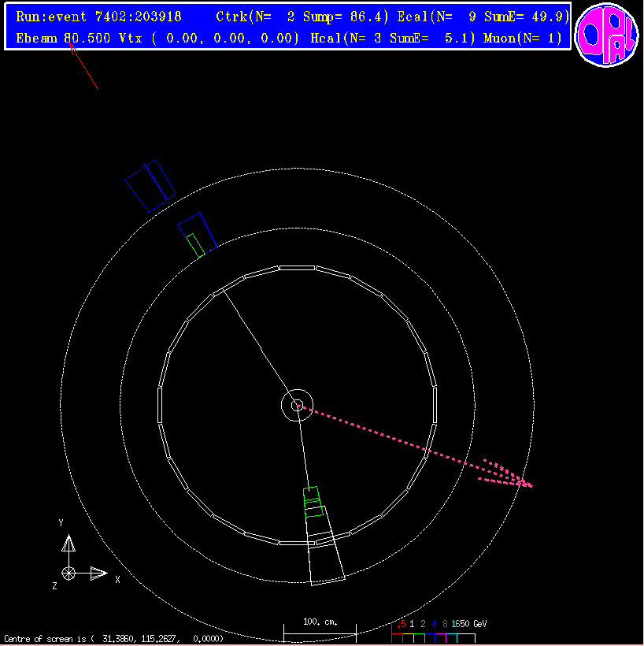Select the outermost blue calorimeter block
This screenshot has height=646, width=644.
pyautogui.click(x=150, y=186)
